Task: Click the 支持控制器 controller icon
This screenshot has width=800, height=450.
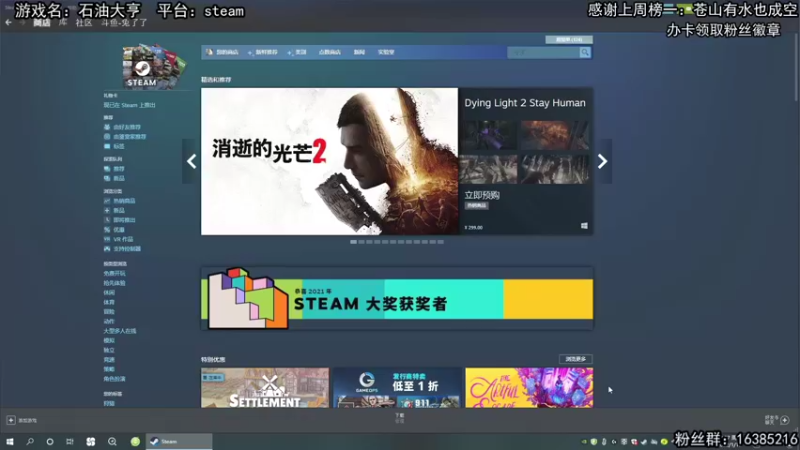Action: point(107,249)
